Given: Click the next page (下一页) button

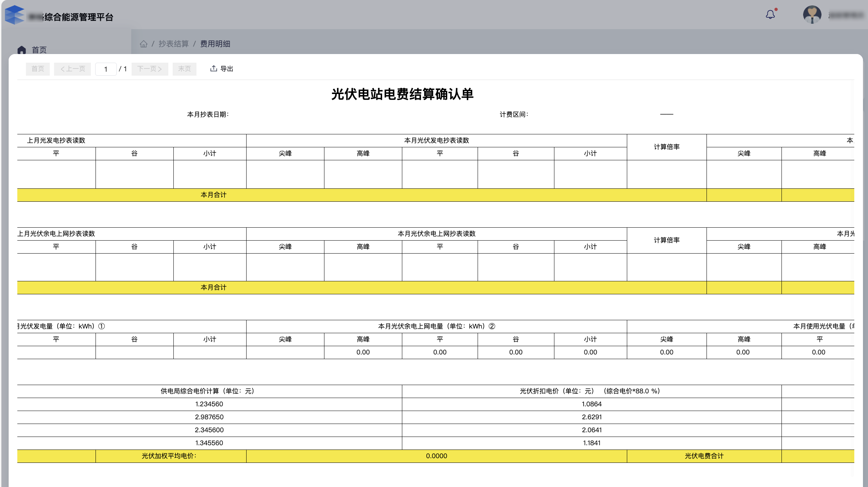Looking at the screenshot, I should (150, 69).
